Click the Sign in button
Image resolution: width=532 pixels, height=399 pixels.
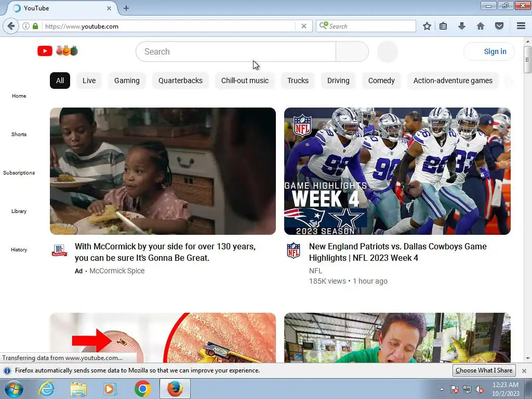click(489, 51)
